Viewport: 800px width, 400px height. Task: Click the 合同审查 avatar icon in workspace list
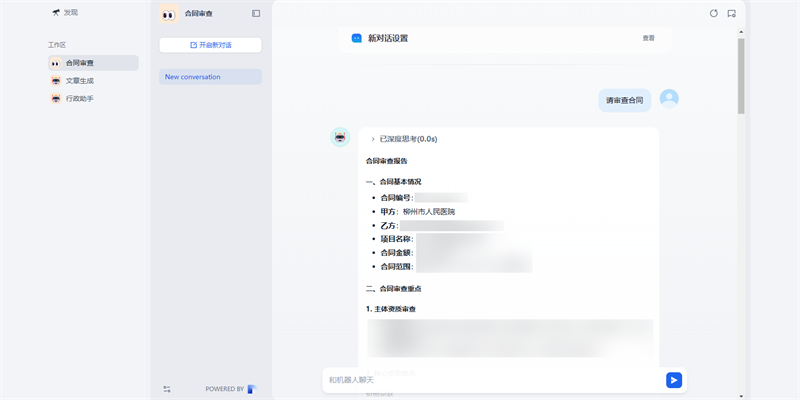56,63
